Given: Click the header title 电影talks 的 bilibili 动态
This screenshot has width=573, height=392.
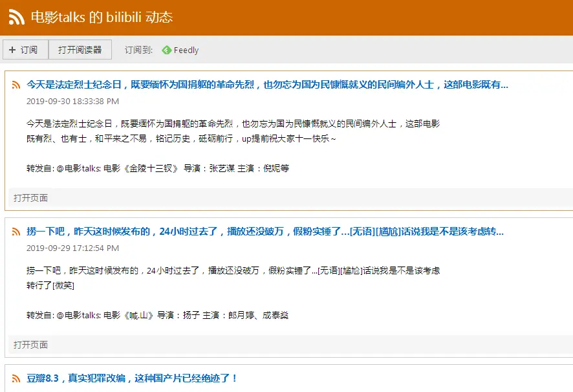Looking at the screenshot, I should point(102,17).
